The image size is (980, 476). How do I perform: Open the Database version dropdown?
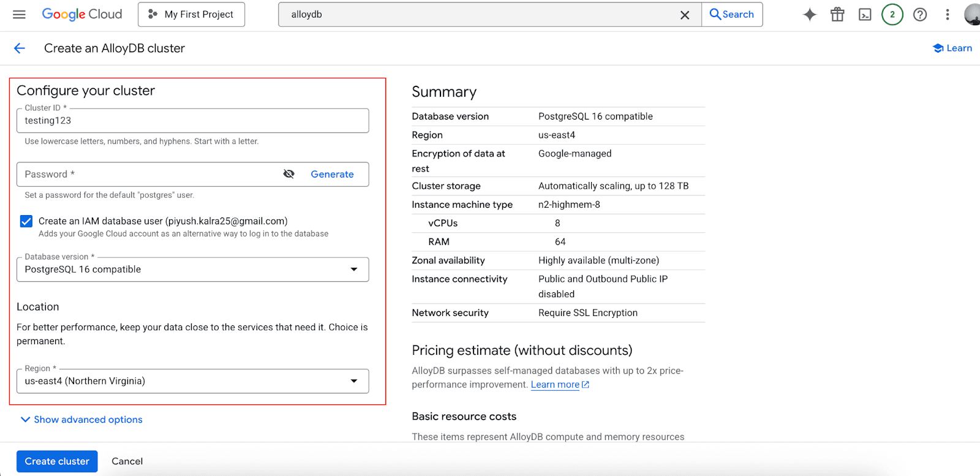(x=192, y=270)
